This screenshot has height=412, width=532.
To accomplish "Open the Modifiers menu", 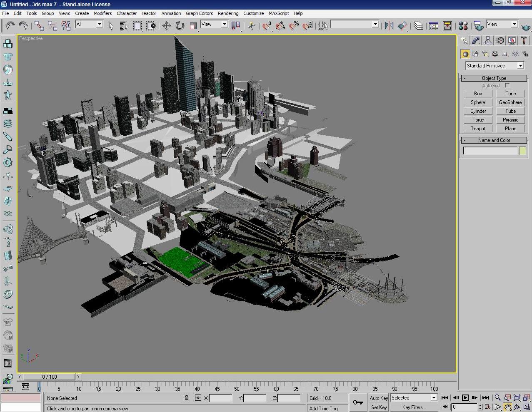I will pos(102,13).
